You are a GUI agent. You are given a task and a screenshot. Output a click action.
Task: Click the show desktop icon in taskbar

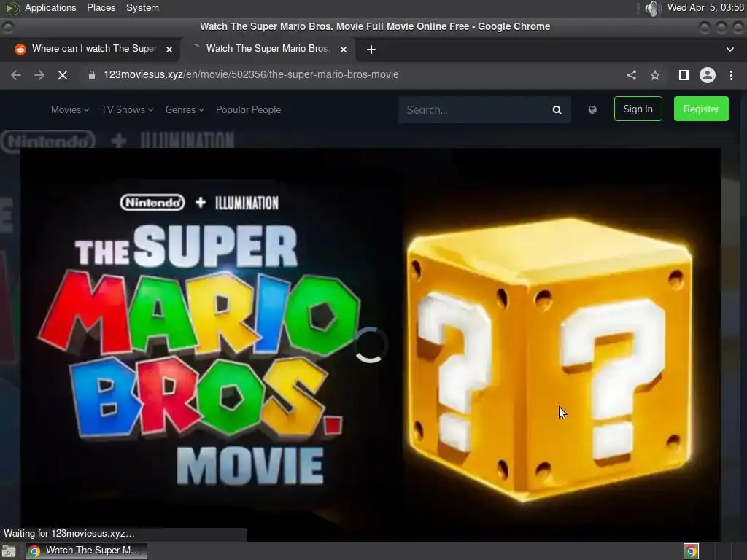[9, 551]
